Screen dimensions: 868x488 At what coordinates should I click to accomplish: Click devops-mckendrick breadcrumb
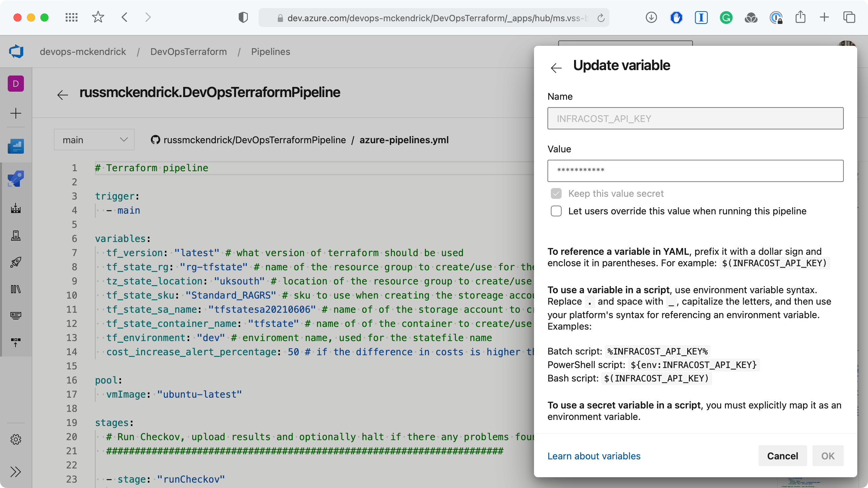click(83, 52)
